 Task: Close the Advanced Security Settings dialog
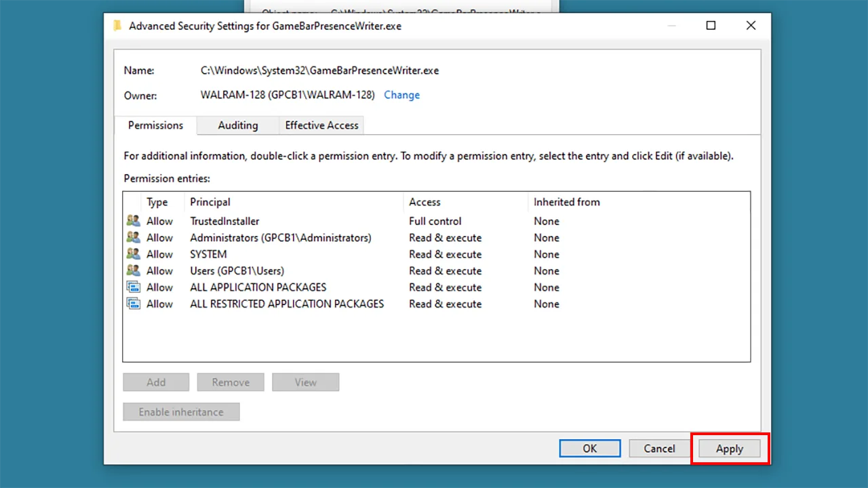click(751, 26)
